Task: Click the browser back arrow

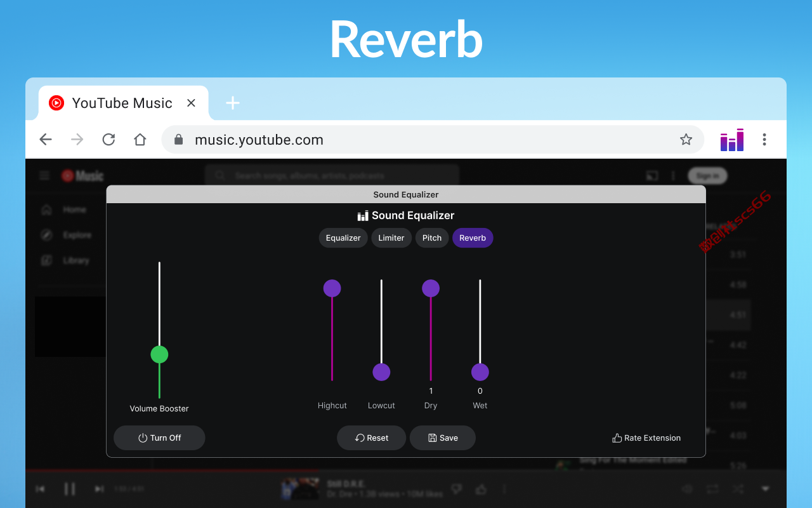Action: pos(46,140)
